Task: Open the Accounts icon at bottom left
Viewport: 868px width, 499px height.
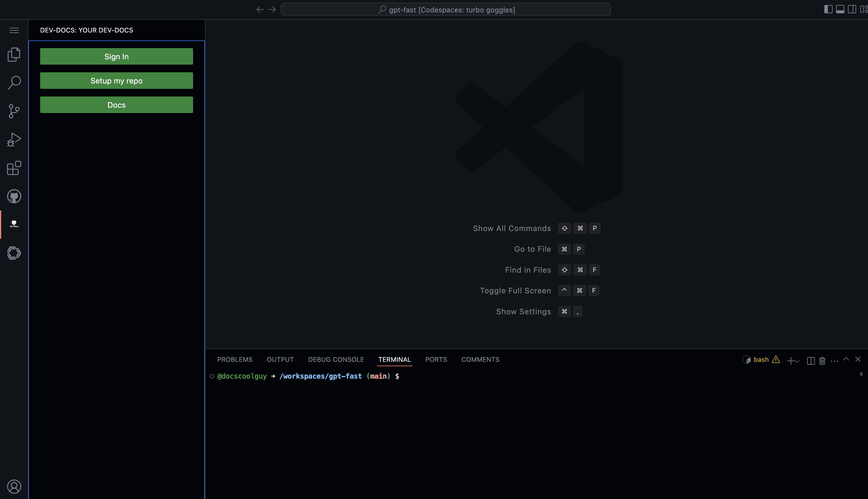Action: [14, 486]
